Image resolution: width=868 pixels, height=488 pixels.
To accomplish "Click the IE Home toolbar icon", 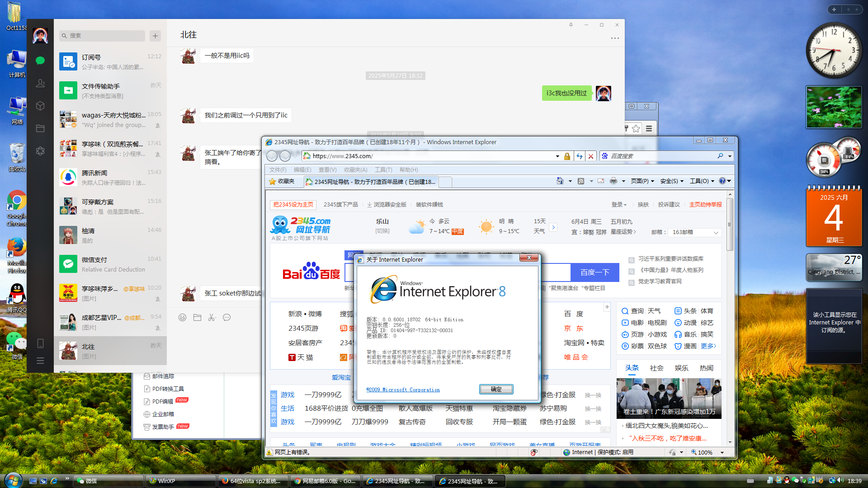I will pos(560,181).
